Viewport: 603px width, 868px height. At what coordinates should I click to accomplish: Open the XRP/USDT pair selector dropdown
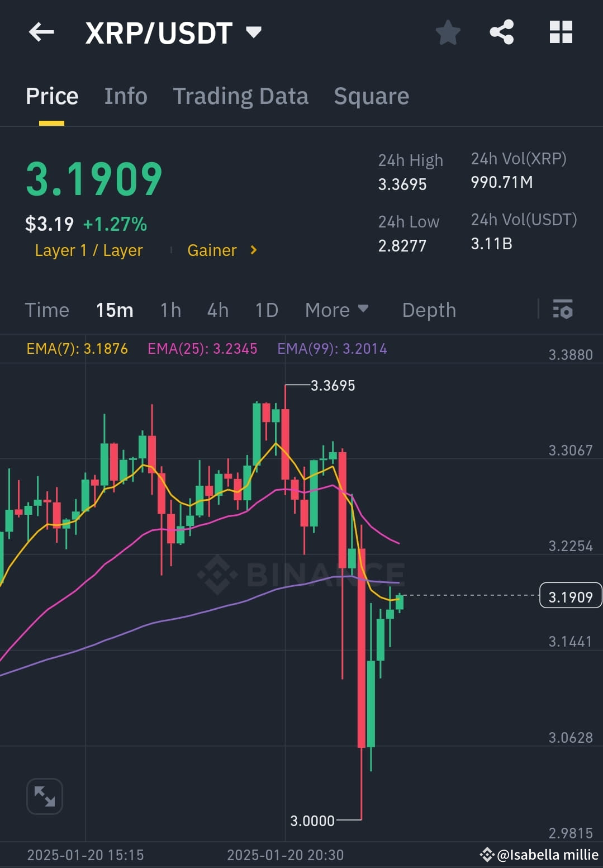point(254,32)
